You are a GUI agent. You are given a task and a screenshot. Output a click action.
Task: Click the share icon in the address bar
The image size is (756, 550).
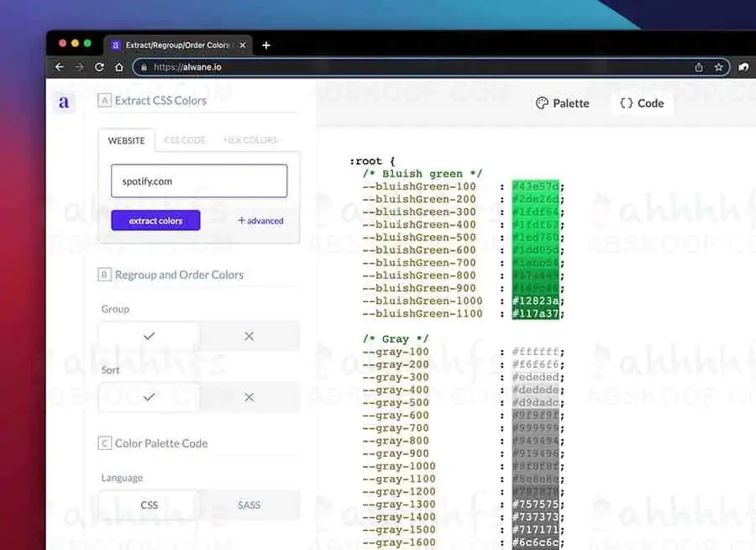tap(699, 67)
